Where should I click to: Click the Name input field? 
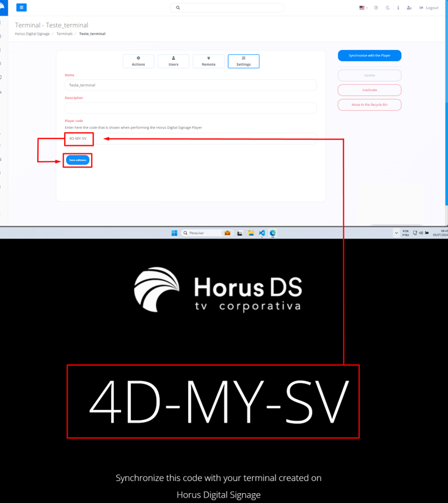point(190,85)
